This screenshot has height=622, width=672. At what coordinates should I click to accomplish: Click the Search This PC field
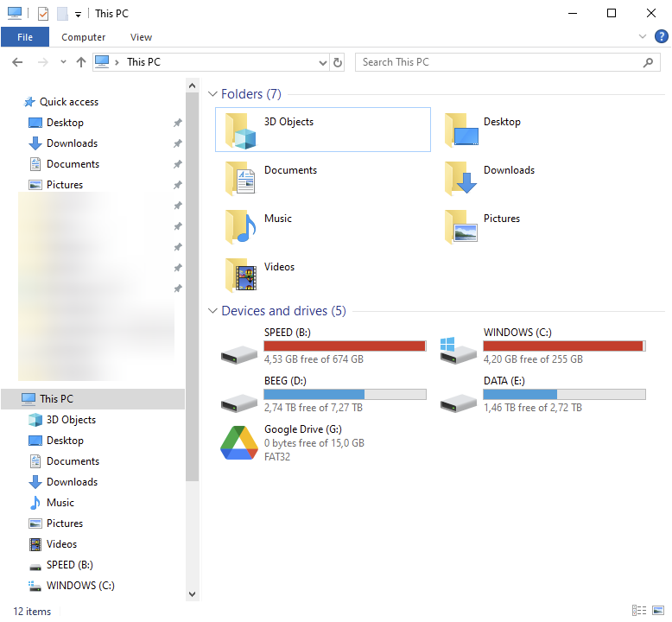pyautogui.click(x=501, y=62)
